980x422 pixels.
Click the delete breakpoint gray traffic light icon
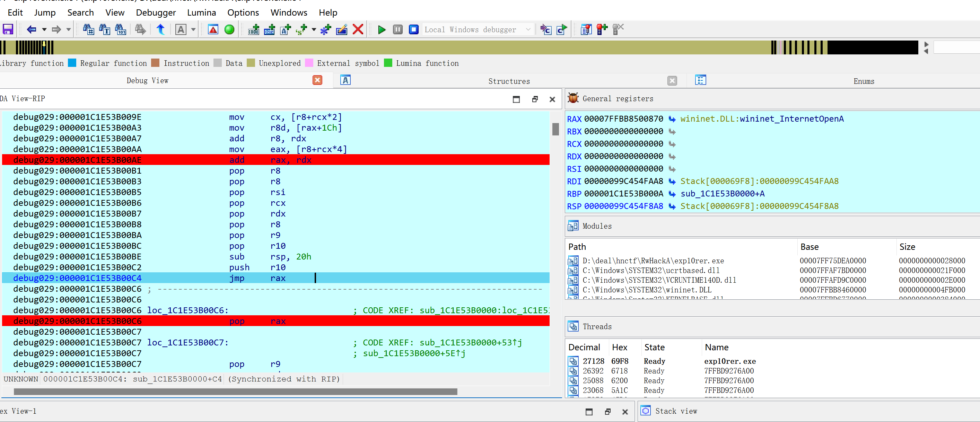[x=618, y=29]
